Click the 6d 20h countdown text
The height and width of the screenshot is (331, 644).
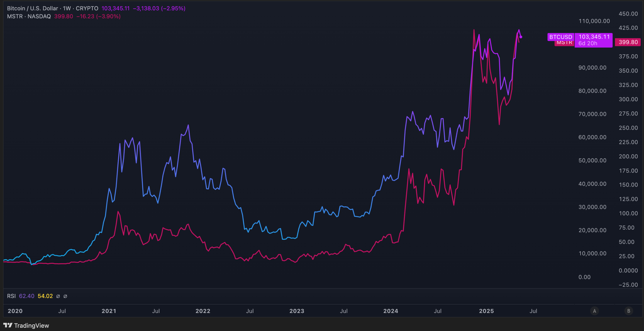(588, 43)
